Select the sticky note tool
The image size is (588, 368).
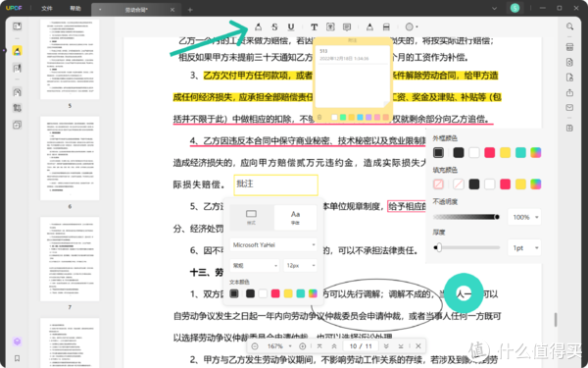[347, 27]
